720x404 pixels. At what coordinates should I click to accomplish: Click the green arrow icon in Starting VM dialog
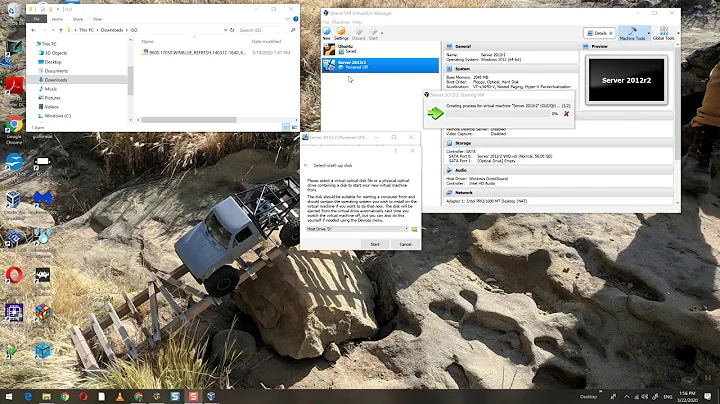435,112
